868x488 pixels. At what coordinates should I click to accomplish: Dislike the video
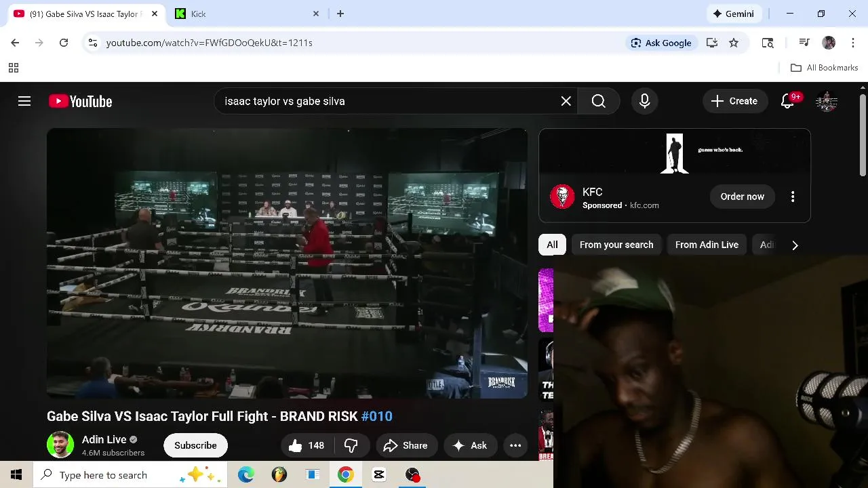pos(351,445)
